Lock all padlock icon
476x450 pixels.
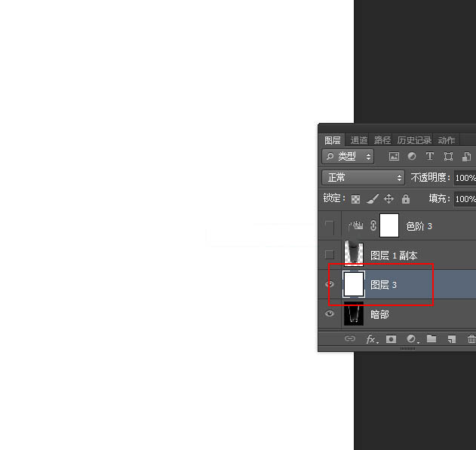pyautogui.click(x=406, y=199)
